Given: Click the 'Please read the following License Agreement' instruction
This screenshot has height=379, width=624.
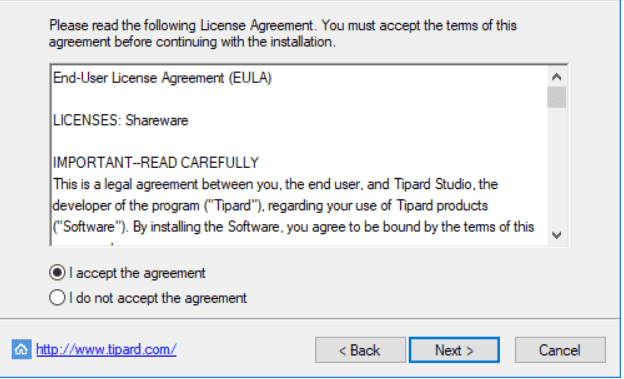Looking at the screenshot, I should [x=283, y=33].
